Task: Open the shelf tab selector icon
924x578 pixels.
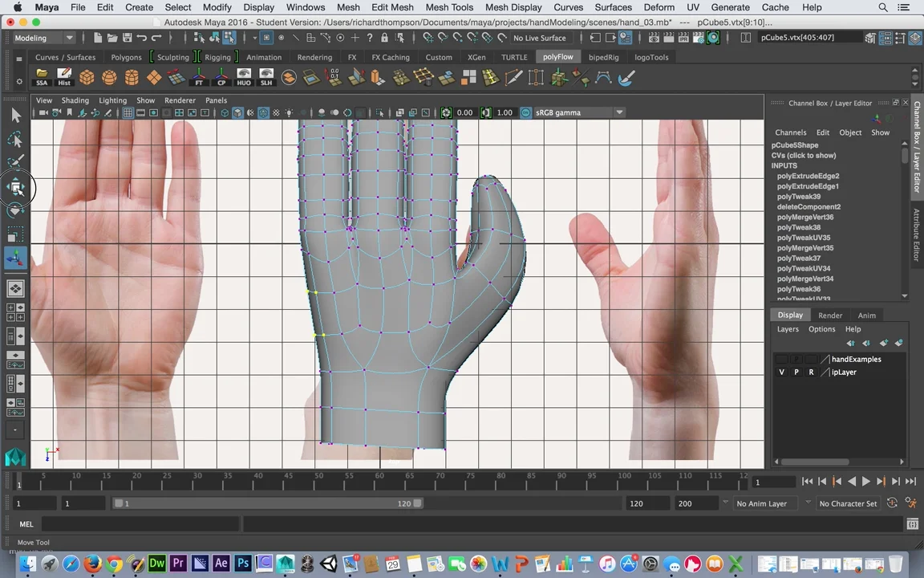Action: 19,59
